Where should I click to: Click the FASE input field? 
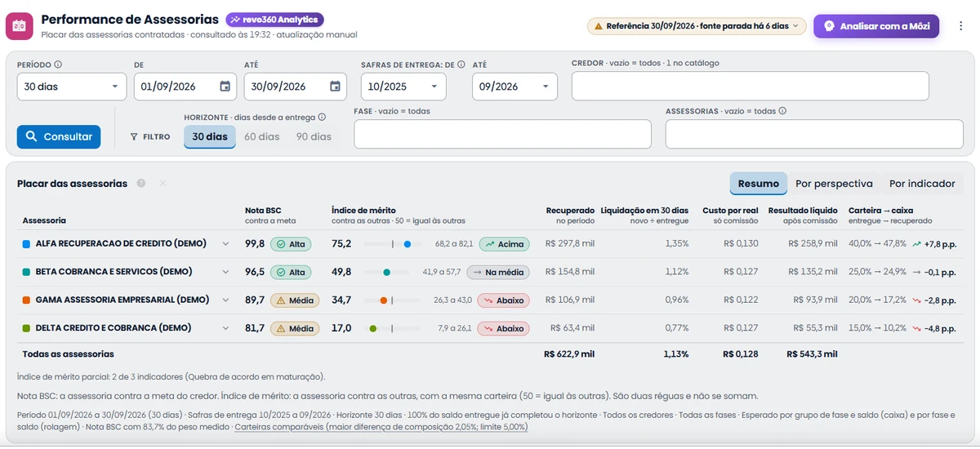tap(502, 134)
